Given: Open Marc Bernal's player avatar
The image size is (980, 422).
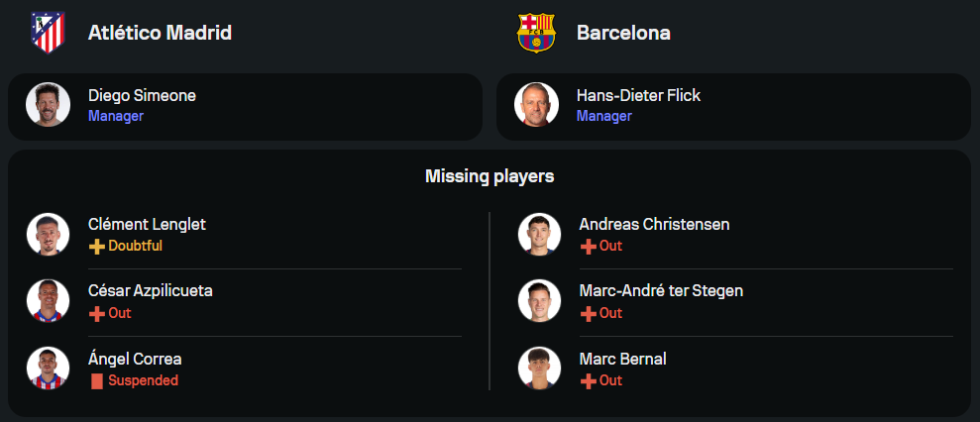Looking at the screenshot, I should (x=539, y=369).
